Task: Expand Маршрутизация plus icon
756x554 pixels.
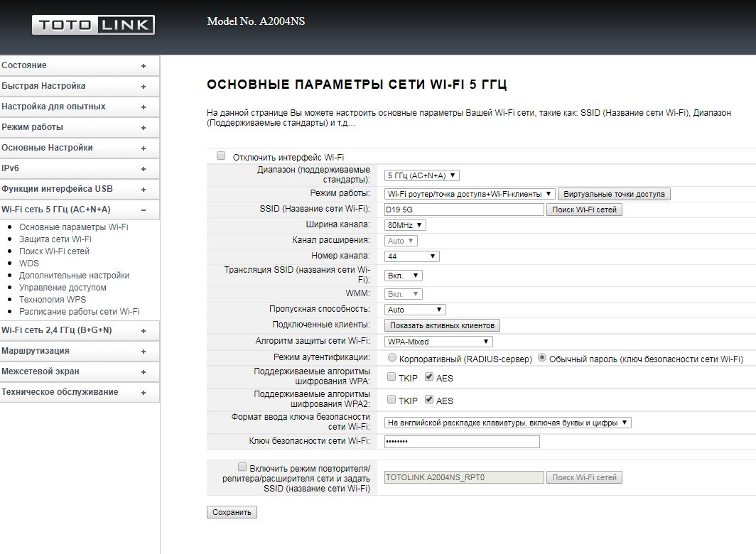Action: (x=144, y=352)
